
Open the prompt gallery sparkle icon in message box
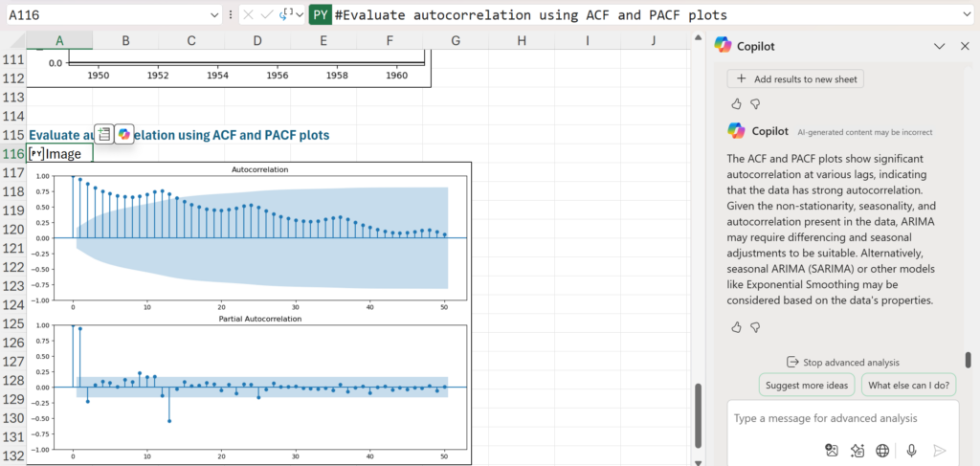click(x=857, y=450)
